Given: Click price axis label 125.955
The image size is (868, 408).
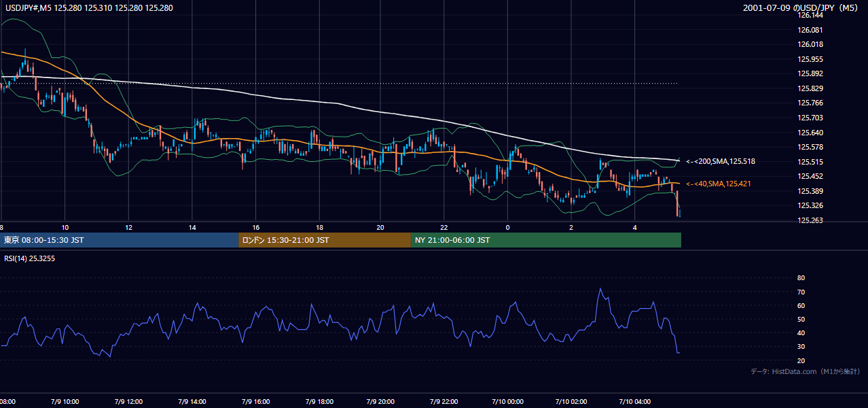Looking at the screenshot, I should point(810,59).
